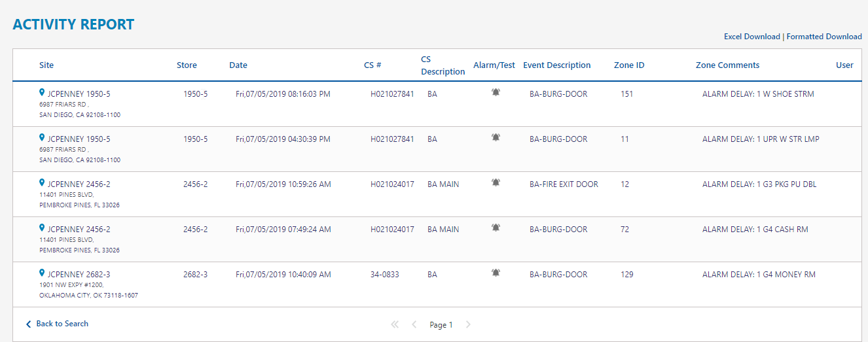This screenshot has width=868, height=342.
Task: Download the report via Excel Download
Action: [751, 37]
